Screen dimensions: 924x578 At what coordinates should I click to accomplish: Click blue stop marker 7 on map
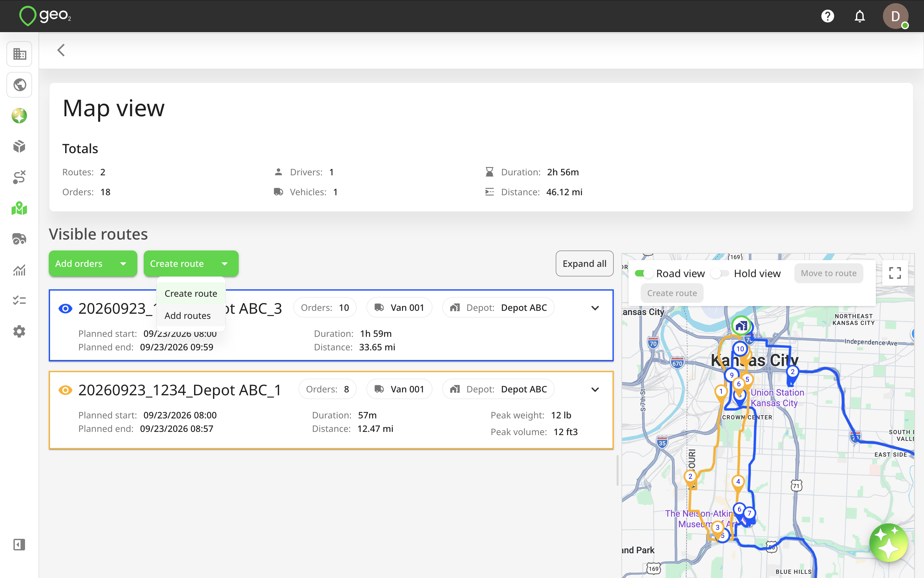[x=749, y=513]
